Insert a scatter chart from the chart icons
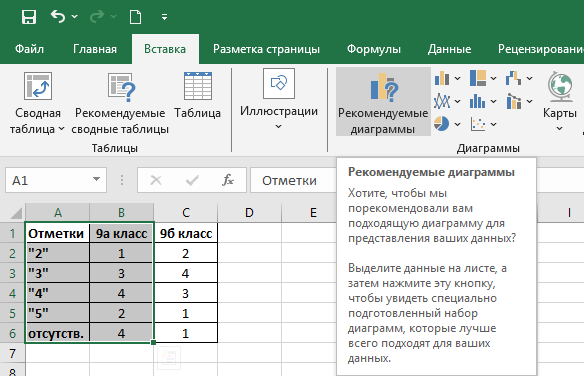This screenshot has width=584, height=376. click(478, 124)
